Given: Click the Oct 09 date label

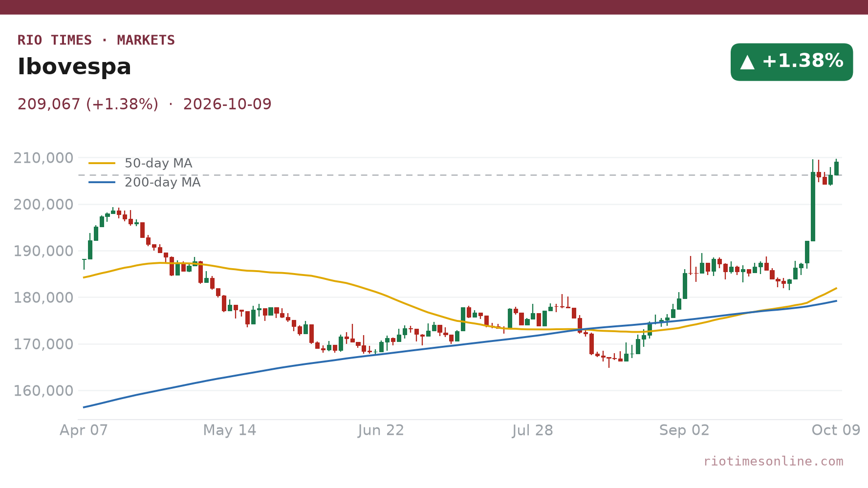Looking at the screenshot, I should pyautogui.click(x=836, y=430).
